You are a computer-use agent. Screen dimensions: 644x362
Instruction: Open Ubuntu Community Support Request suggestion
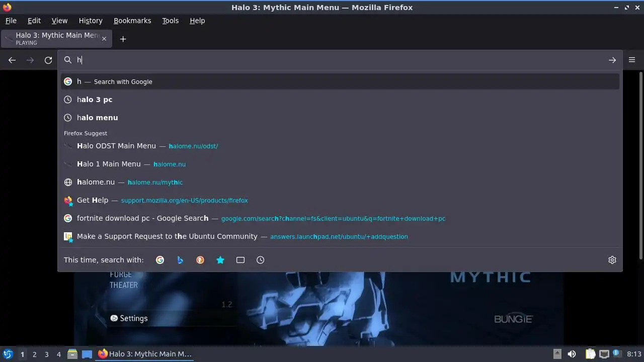[x=340, y=236]
